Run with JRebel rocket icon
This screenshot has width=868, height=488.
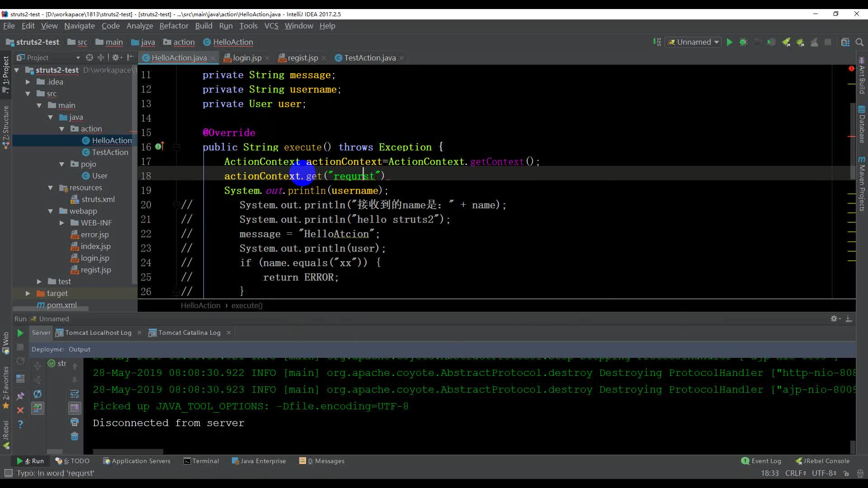786,42
